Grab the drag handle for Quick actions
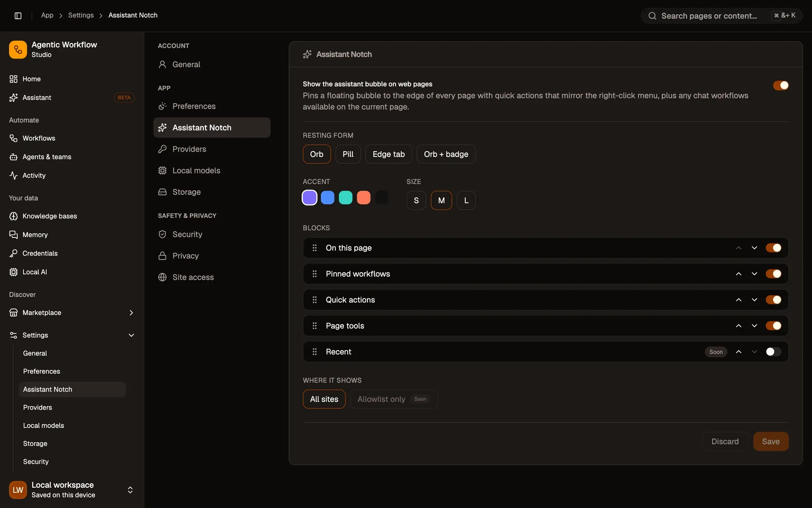The width and height of the screenshot is (812, 508). pos(315,300)
